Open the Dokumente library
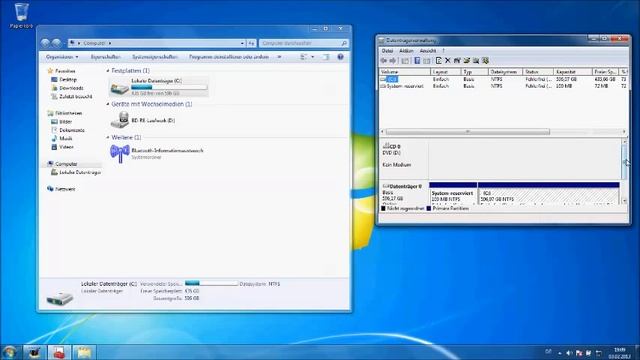 (68, 130)
